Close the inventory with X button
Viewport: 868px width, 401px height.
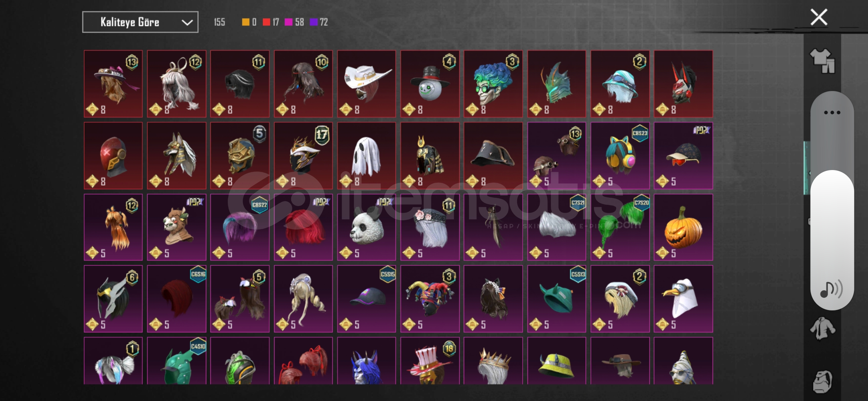tap(819, 17)
